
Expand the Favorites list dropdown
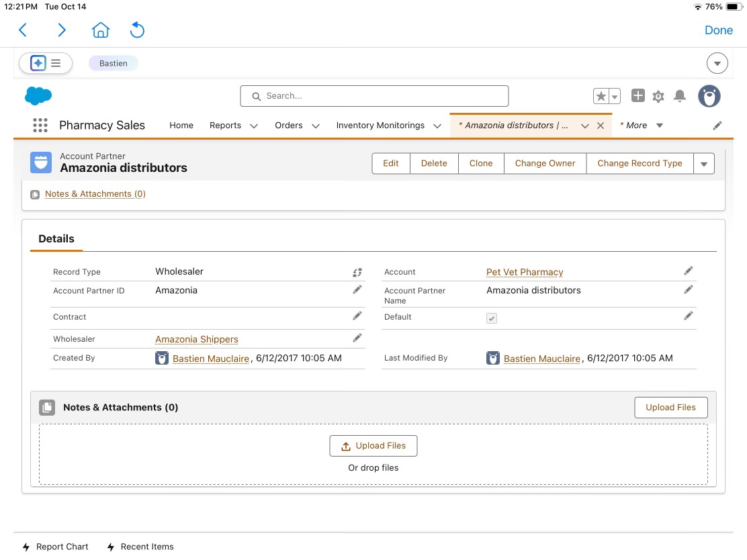pos(614,97)
